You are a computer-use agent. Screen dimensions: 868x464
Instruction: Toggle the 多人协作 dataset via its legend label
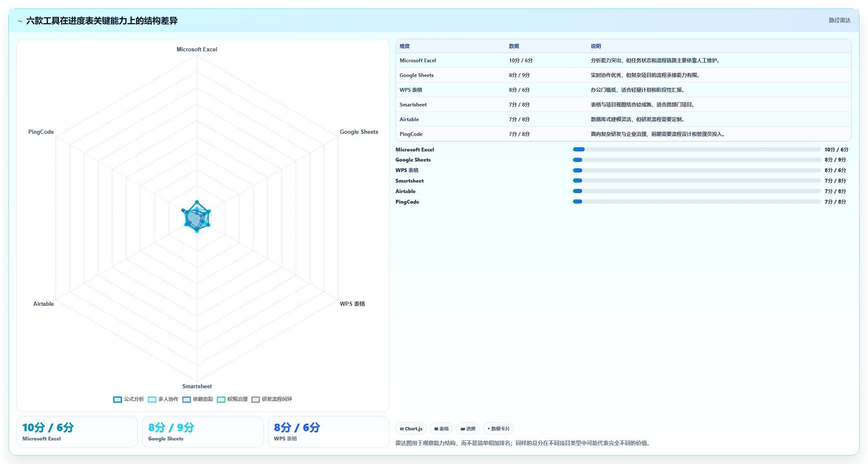168,399
